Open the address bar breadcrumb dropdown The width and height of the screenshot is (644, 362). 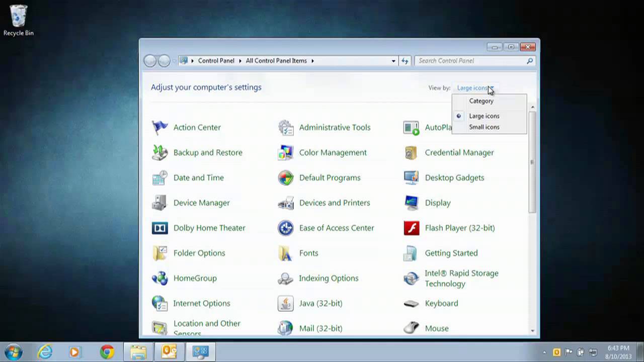393,60
